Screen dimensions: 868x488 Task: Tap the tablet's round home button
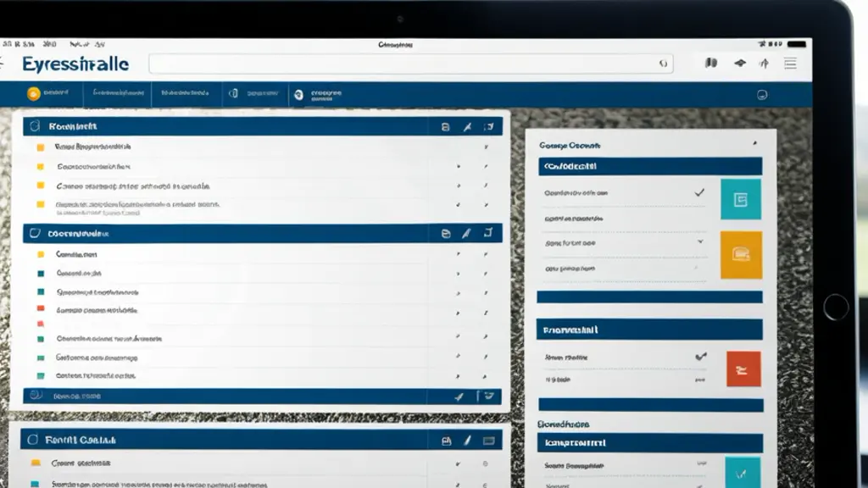point(835,307)
